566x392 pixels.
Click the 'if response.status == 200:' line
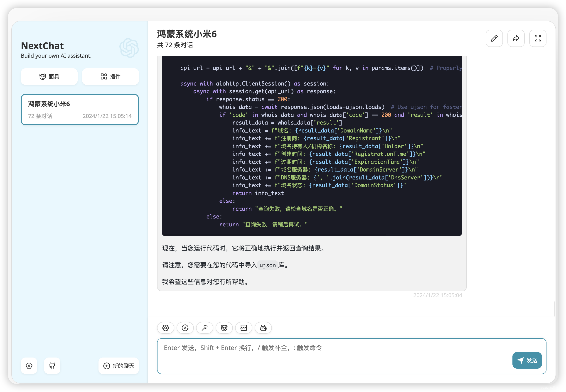tap(248, 99)
